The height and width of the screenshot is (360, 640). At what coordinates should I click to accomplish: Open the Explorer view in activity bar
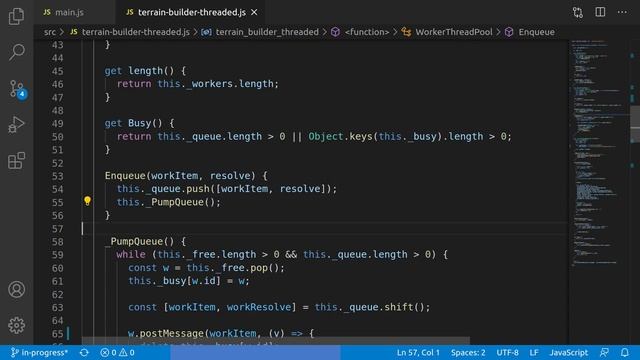[x=16, y=16]
